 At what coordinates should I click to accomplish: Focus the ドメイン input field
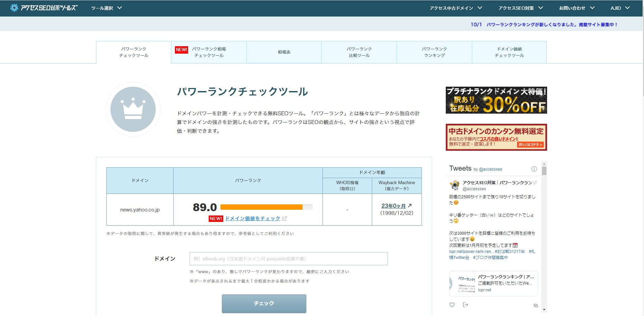click(x=289, y=259)
